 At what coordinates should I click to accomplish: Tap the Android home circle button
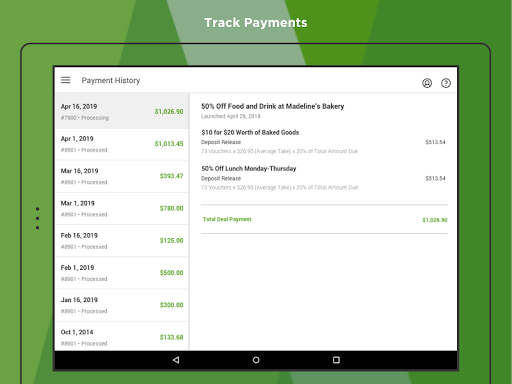[256, 360]
